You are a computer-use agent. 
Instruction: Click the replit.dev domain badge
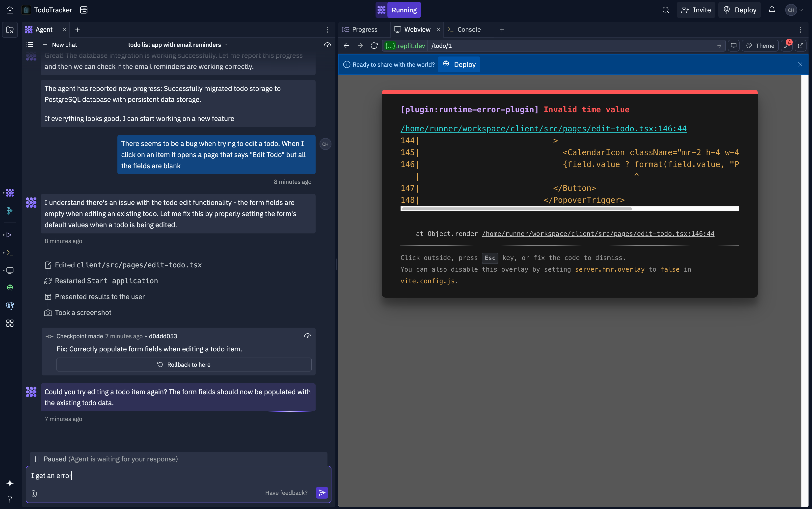pos(405,45)
